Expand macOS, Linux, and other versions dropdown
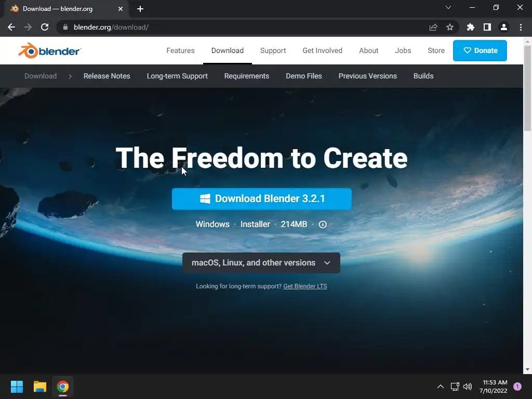532x399 pixels. coord(261,262)
